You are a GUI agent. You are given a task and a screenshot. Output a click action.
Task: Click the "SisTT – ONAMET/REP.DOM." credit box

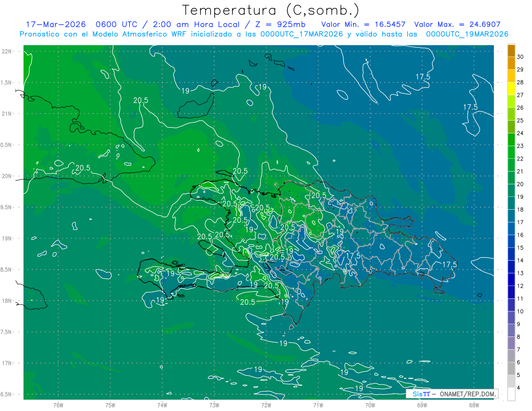click(452, 394)
